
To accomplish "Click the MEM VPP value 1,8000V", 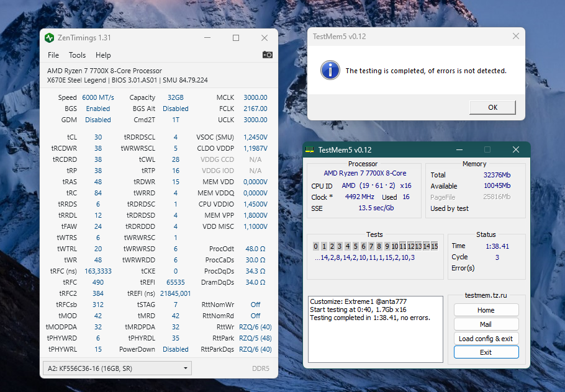I will (255, 215).
